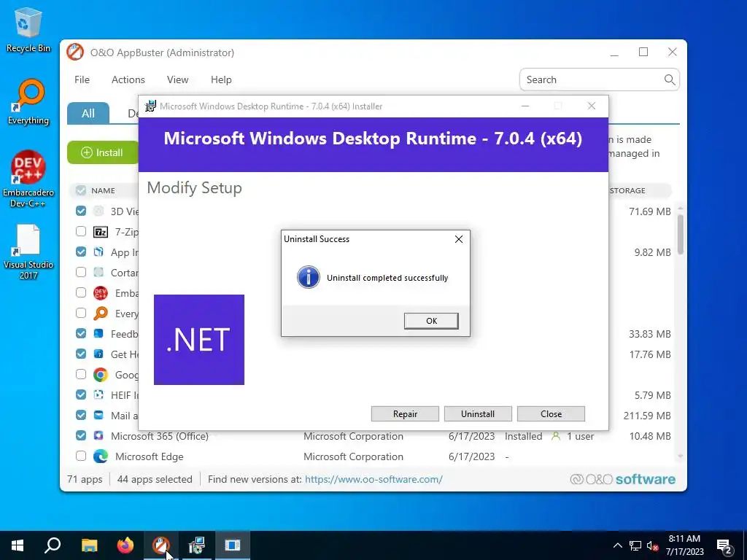Screen dimensions: 747x560
Task: Click Uninstall button in Runtime installer
Action: point(478,414)
